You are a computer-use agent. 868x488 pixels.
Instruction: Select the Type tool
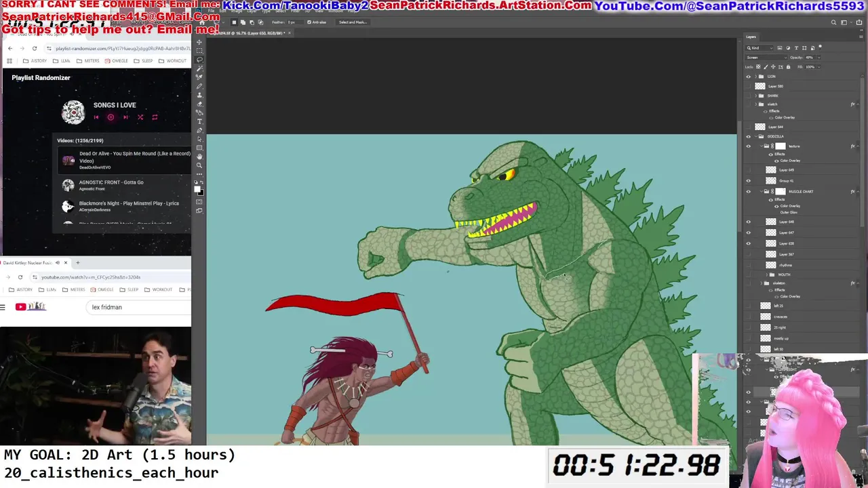(x=199, y=121)
